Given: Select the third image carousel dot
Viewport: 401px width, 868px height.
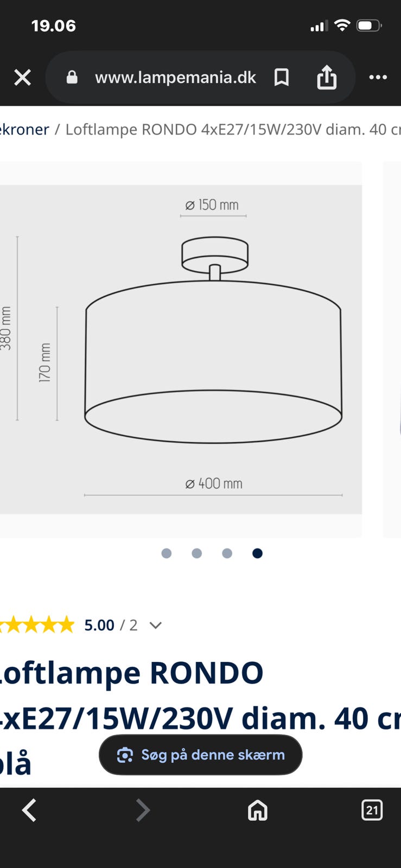Looking at the screenshot, I should click(227, 553).
